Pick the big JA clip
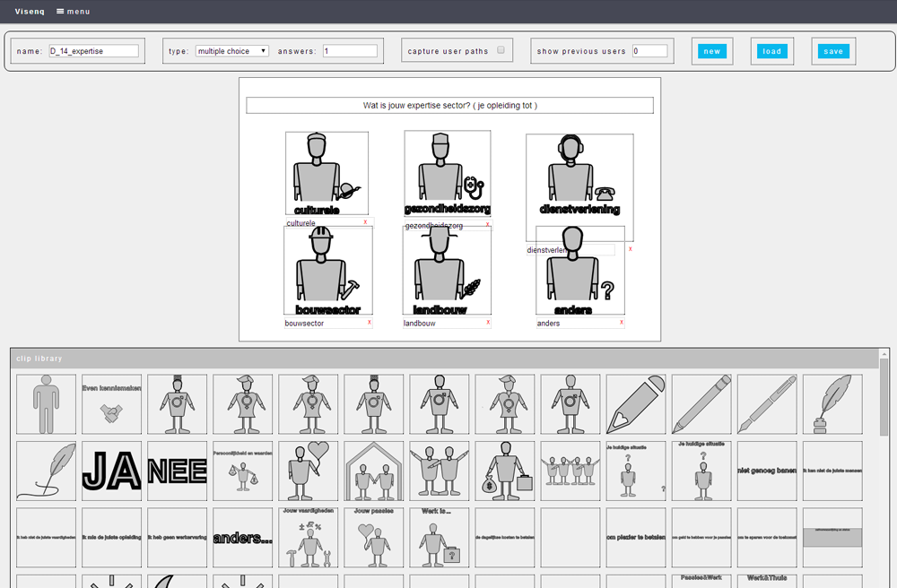This screenshot has width=897, height=588. (111, 471)
